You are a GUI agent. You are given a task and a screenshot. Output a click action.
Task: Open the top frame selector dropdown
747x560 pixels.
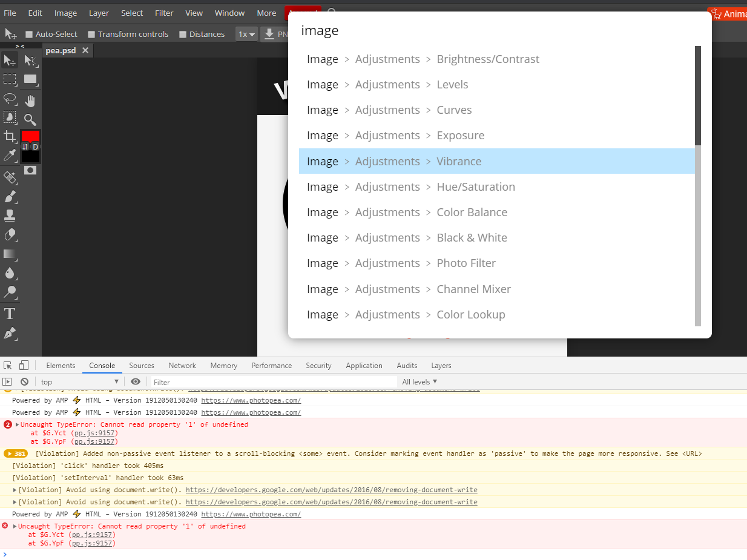tap(79, 381)
